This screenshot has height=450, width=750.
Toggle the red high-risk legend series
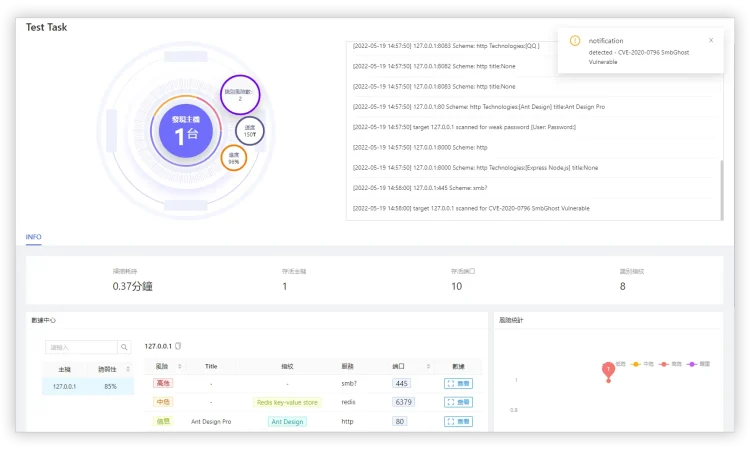tap(670, 364)
